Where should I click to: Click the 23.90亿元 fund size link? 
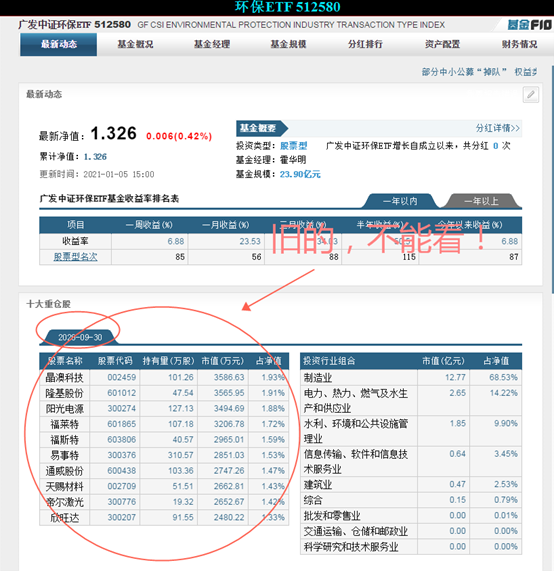point(300,174)
